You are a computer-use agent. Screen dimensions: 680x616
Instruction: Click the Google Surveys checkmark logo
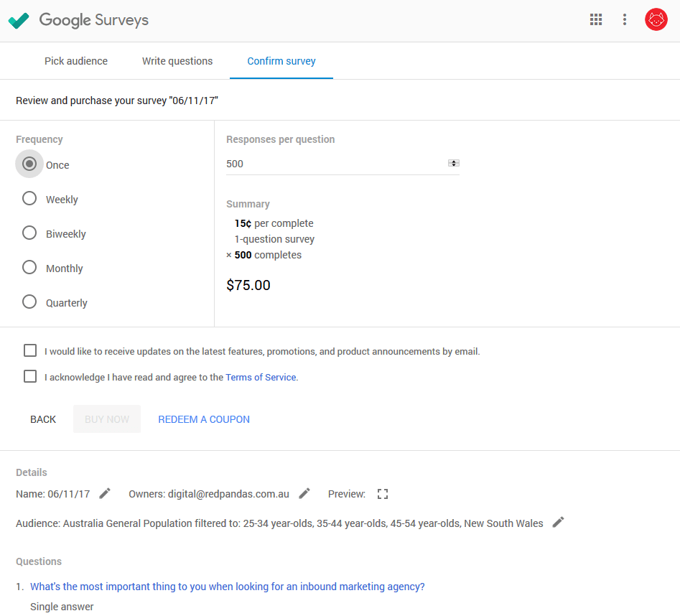tap(19, 20)
